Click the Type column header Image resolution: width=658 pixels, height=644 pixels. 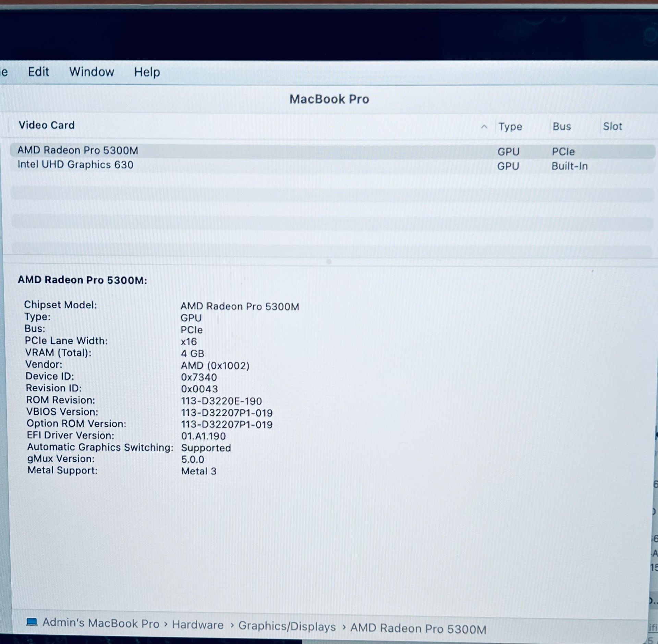510,127
